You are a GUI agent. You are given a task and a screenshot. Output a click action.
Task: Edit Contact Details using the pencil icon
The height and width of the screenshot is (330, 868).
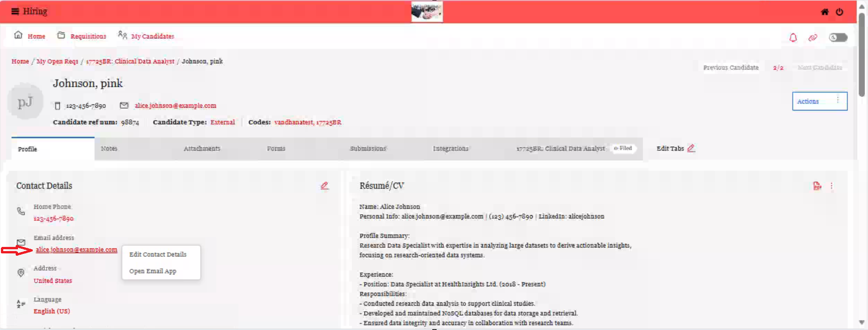pyautogui.click(x=325, y=186)
